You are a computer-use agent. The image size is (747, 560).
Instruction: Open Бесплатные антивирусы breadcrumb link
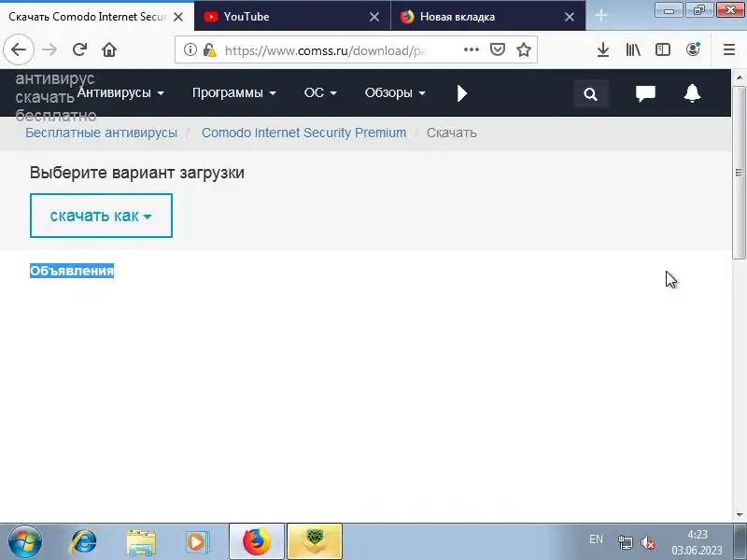[101, 133]
